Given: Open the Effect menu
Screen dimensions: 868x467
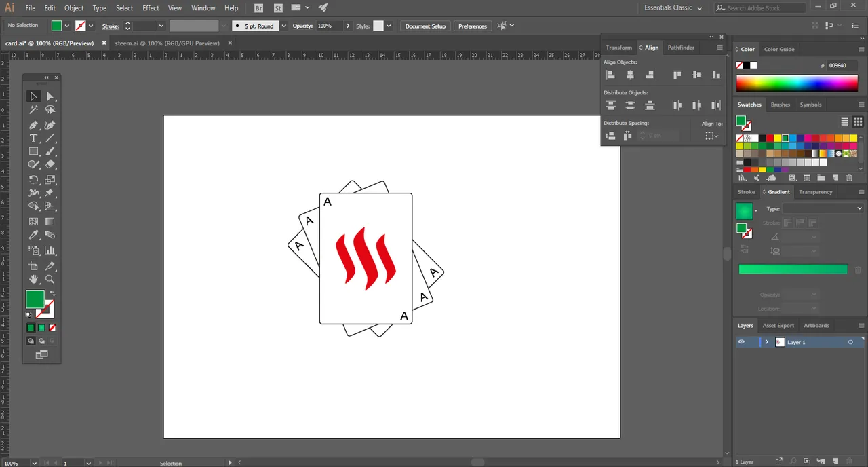Looking at the screenshot, I should point(151,8).
